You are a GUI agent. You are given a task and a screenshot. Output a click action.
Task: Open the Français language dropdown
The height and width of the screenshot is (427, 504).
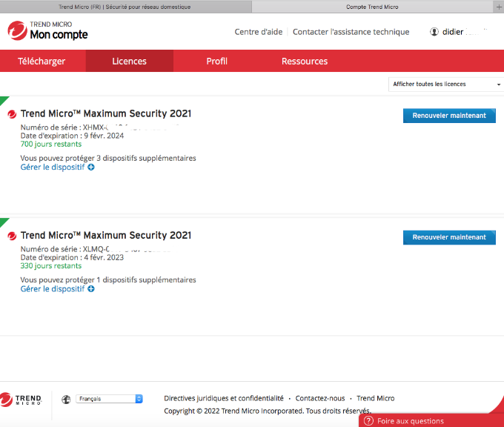pos(109,399)
